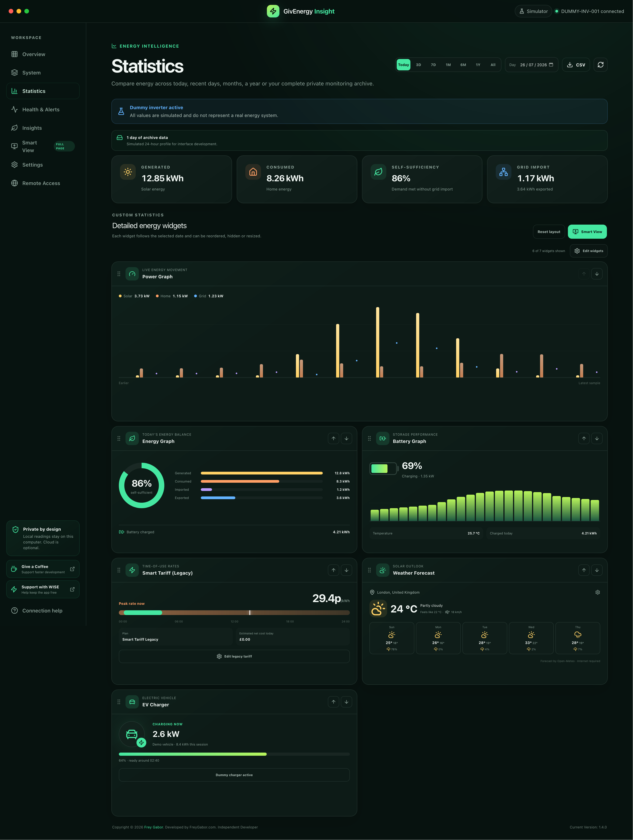This screenshot has width=633, height=840.
Task: Move Power Graph widget down
Action: pos(597,274)
